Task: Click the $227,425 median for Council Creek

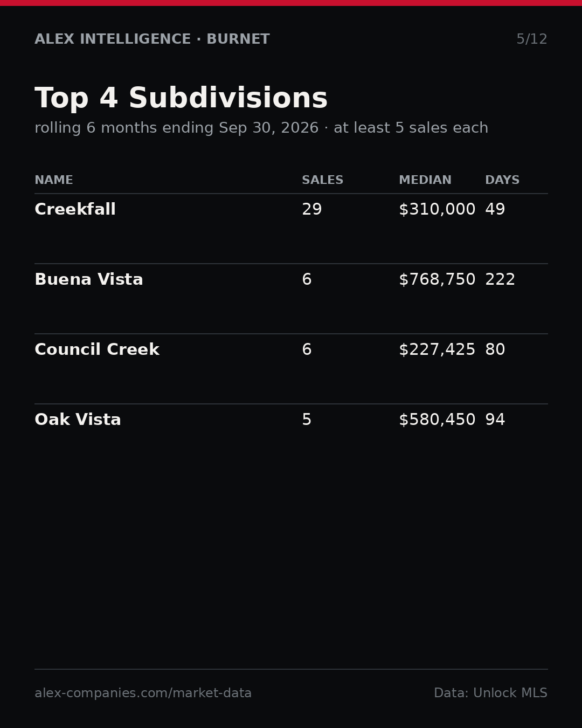Action: tap(437, 350)
